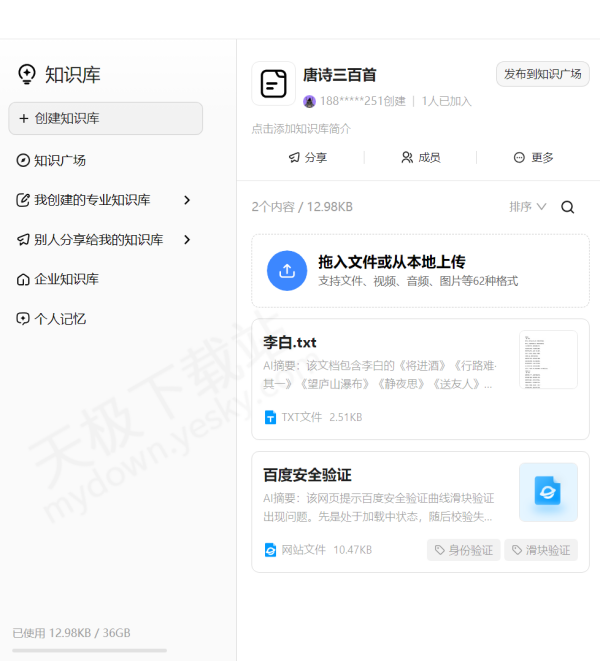Viewport: 600px width, 661px height.
Task: Open the 成员 members panel
Action: point(420,157)
